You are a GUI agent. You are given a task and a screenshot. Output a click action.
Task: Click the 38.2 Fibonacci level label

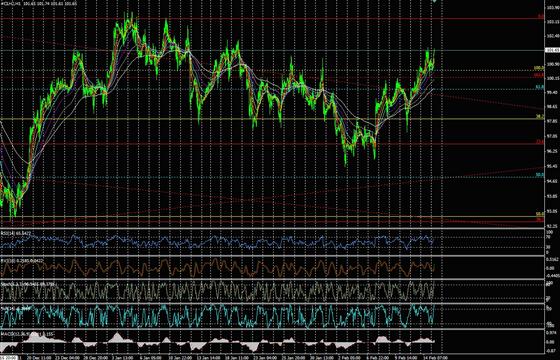pos(540,117)
